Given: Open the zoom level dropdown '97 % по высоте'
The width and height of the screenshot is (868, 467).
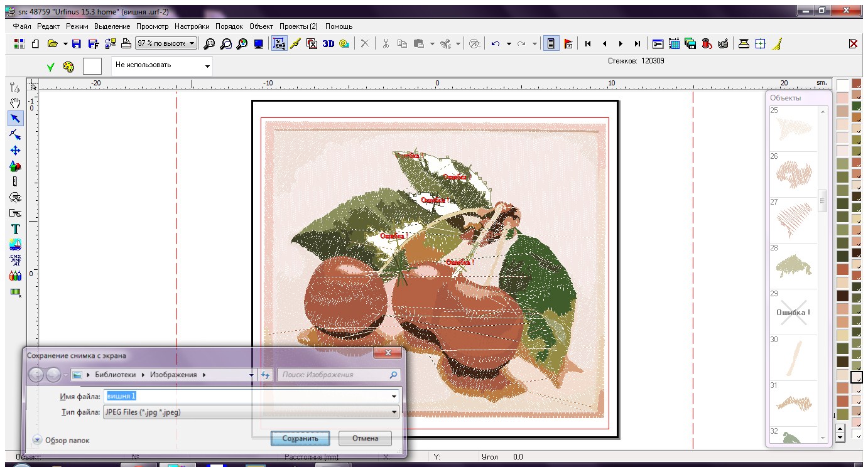Looking at the screenshot, I should pos(166,44).
